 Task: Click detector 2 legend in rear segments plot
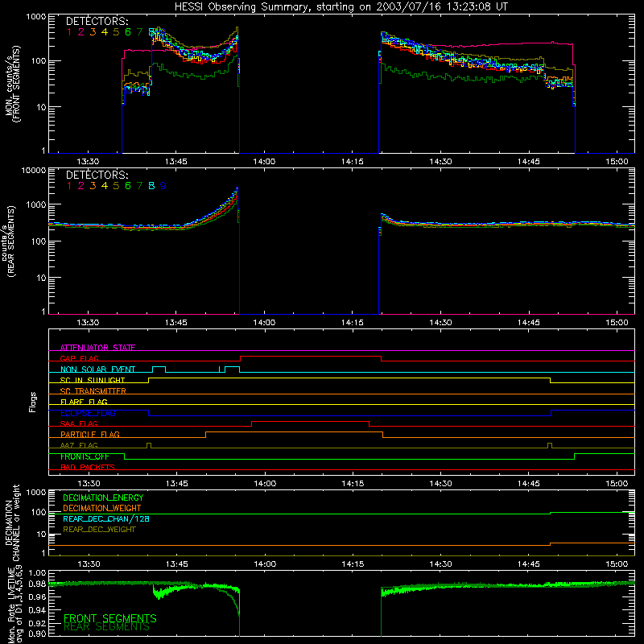[x=81, y=186]
